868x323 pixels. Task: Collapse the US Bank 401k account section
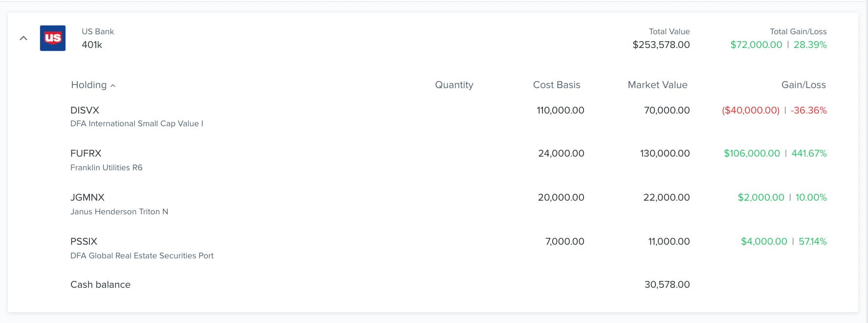(23, 38)
